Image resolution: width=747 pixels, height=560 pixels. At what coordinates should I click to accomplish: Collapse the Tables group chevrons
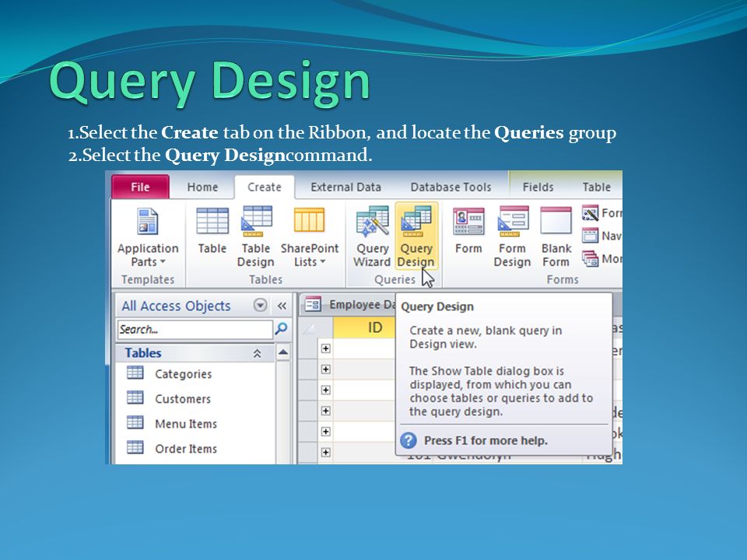tap(258, 353)
